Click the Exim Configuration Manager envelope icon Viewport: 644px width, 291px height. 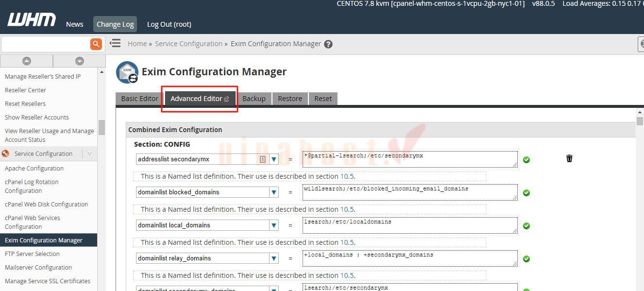[127, 72]
